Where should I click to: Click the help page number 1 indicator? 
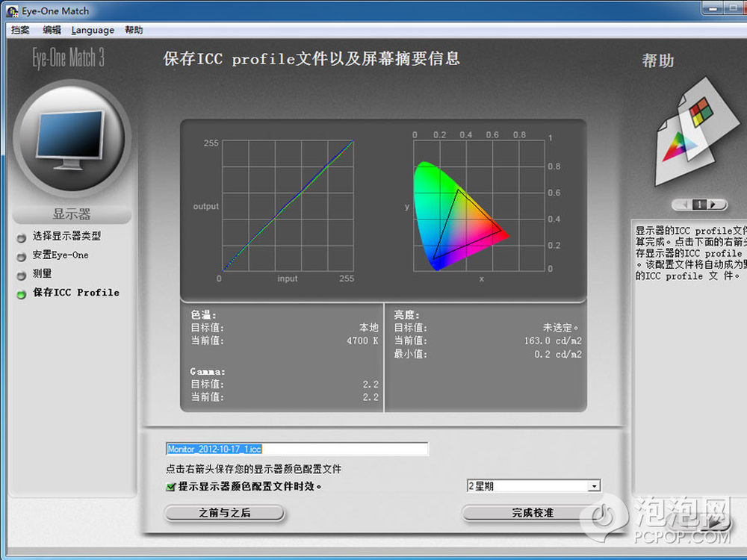coord(699,205)
